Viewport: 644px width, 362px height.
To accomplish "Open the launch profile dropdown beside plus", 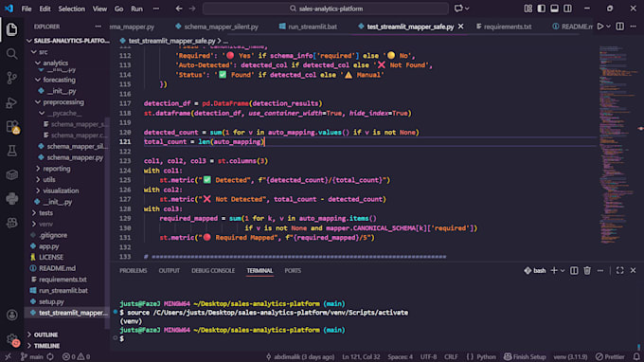I will point(563,270).
